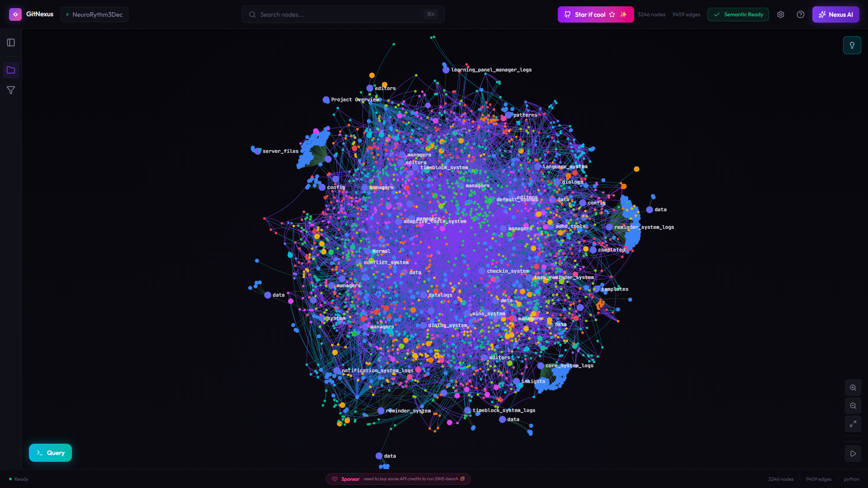868x488 pixels.
Task: Toggle the Semantic Ready status indicator
Action: coord(738,14)
